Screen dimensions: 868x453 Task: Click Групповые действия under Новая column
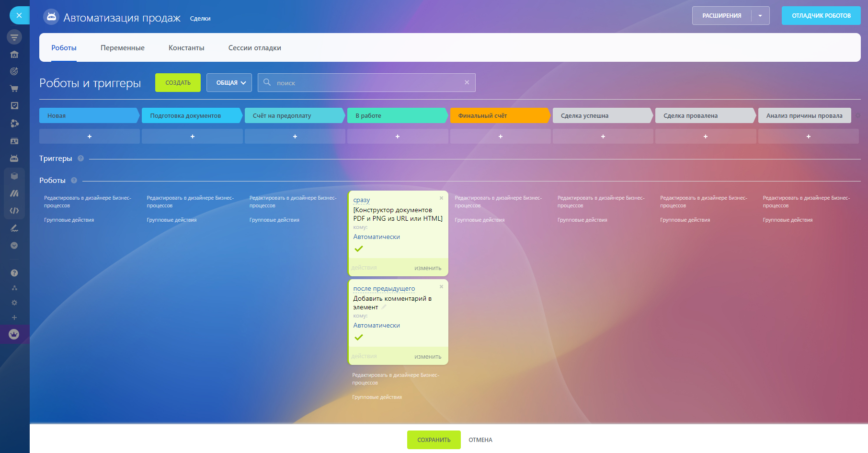point(69,220)
